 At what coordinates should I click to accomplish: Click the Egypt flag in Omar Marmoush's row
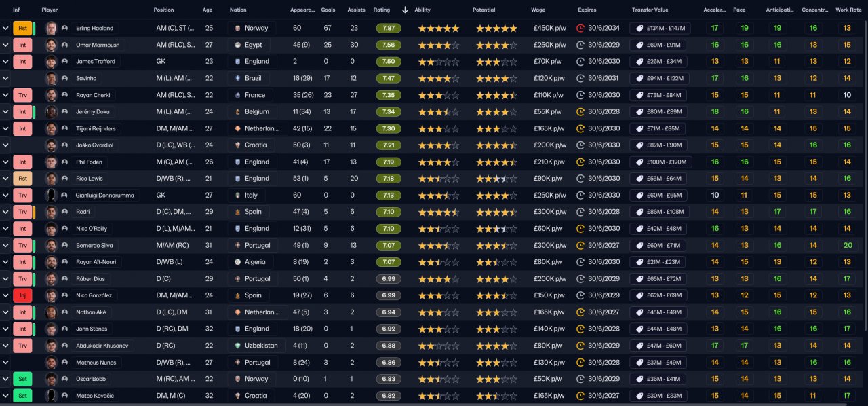(x=237, y=45)
